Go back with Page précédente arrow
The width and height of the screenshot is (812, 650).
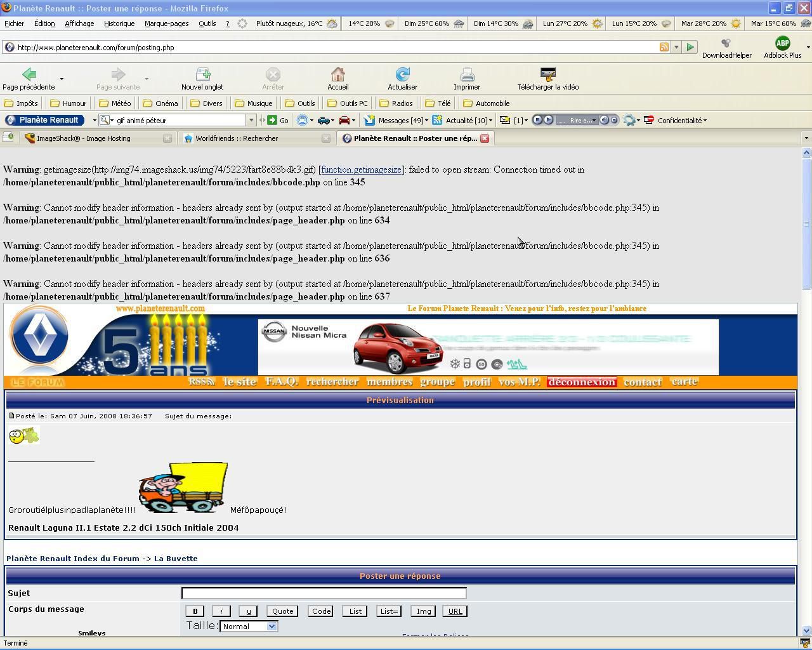(29, 79)
